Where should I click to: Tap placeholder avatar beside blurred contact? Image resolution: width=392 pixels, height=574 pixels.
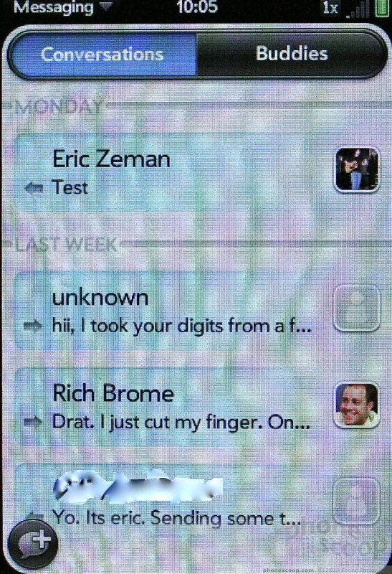[357, 500]
